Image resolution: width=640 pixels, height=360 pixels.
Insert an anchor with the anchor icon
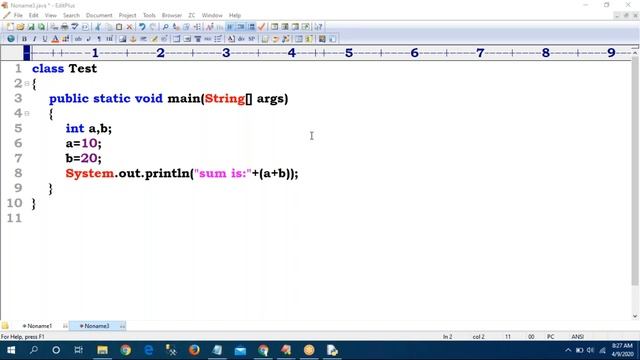(133, 39)
